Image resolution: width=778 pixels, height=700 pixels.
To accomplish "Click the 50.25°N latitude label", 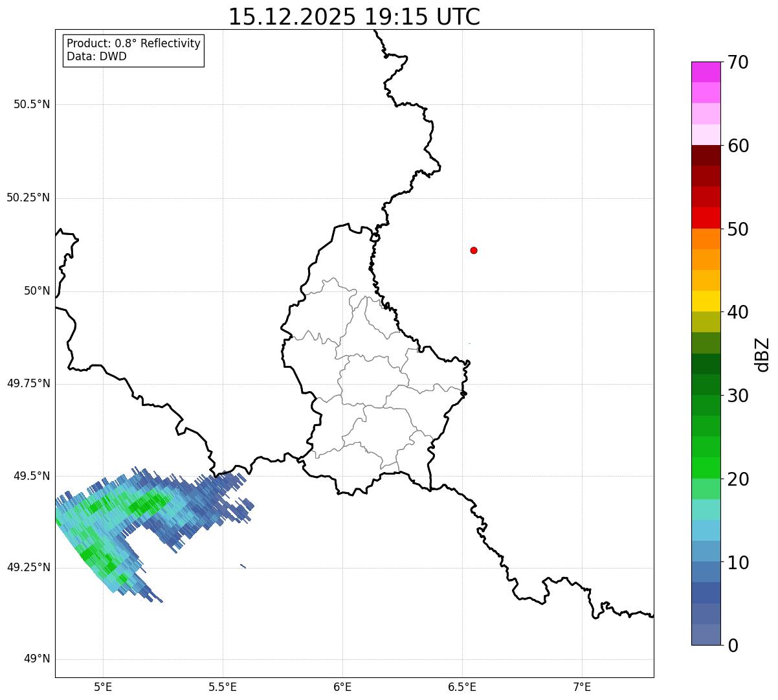I will [x=28, y=198].
